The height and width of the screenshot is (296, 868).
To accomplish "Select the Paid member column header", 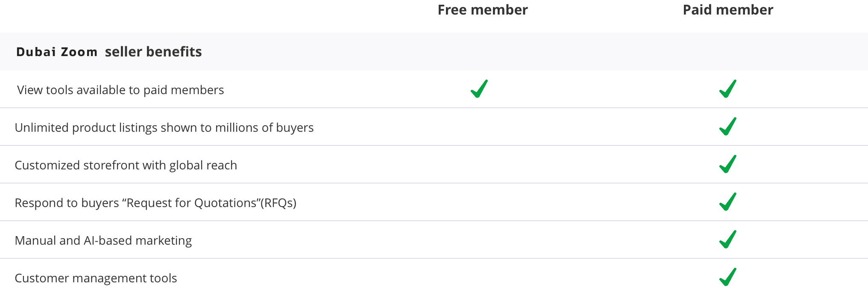I will click(x=728, y=10).
